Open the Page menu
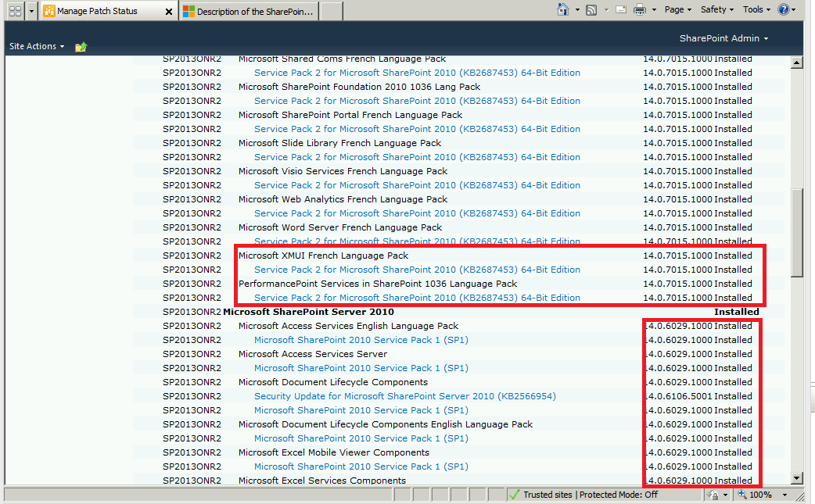The image size is (815, 504). [678, 9]
